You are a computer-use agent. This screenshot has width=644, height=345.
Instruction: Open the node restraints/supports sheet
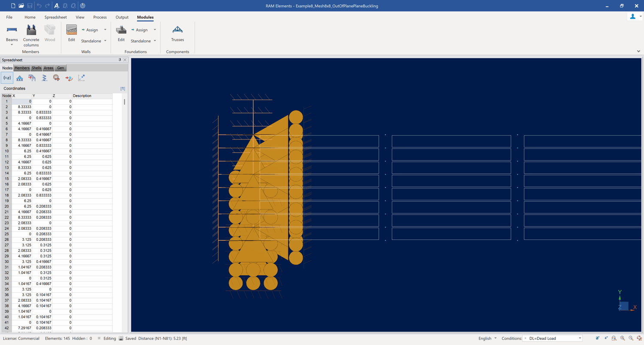(x=20, y=78)
